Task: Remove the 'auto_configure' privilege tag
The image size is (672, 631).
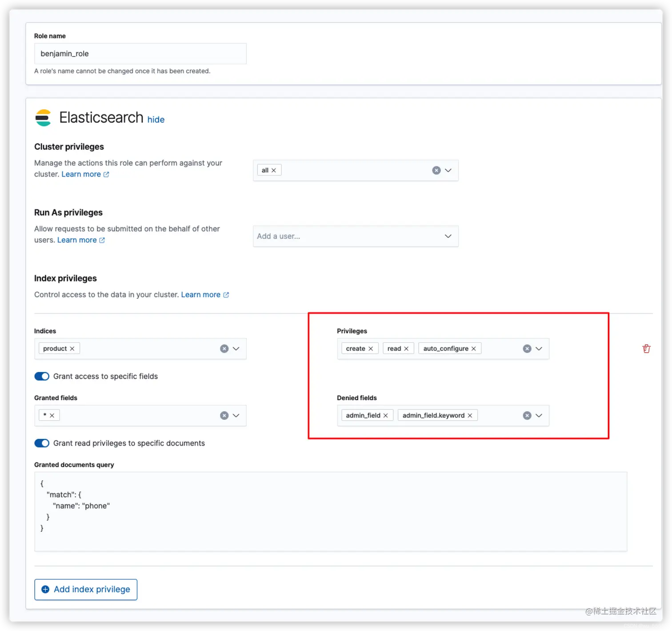Action: coord(474,349)
